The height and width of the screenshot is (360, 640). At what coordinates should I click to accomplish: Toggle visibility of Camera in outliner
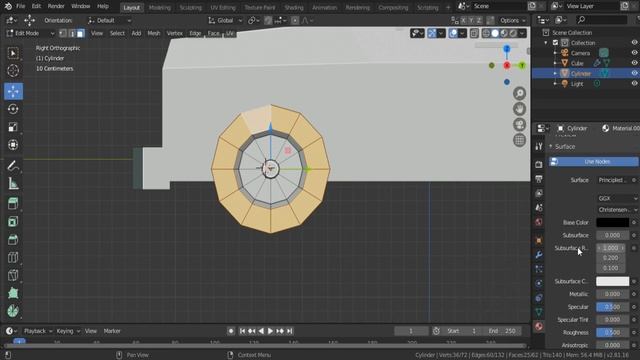pyautogui.click(x=634, y=53)
